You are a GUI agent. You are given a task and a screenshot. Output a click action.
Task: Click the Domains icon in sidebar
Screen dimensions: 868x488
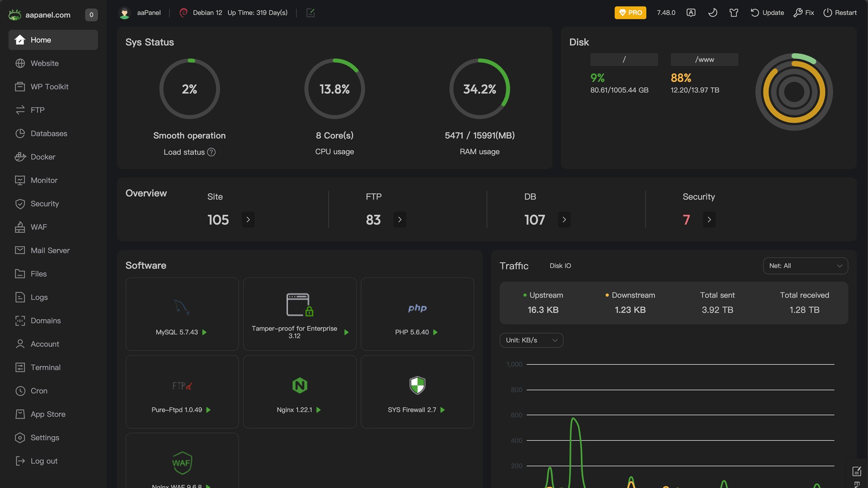click(x=20, y=321)
